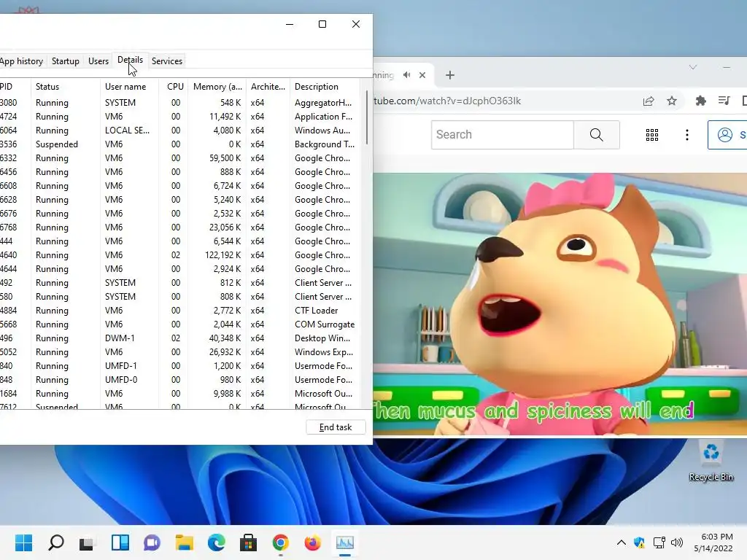Bookmark this page with star icon
The image size is (747, 560).
[672, 101]
